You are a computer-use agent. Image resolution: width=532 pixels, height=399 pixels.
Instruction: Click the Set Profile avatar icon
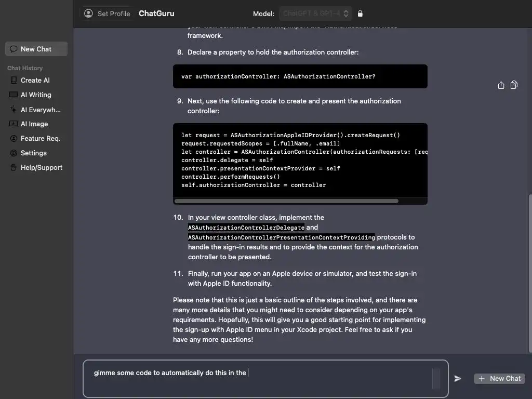click(88, 14)
